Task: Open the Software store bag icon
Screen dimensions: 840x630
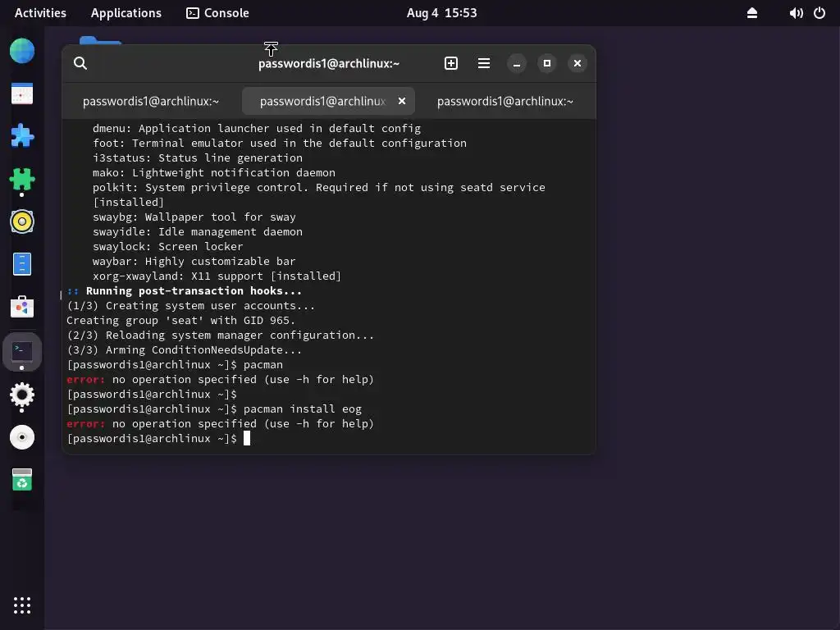Action: [22, 307]
